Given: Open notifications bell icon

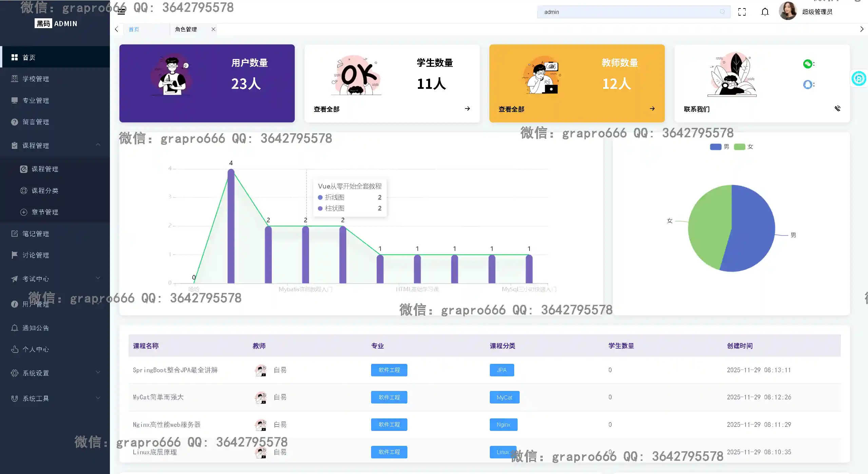Looking at the screenshot, I should 765,12.
